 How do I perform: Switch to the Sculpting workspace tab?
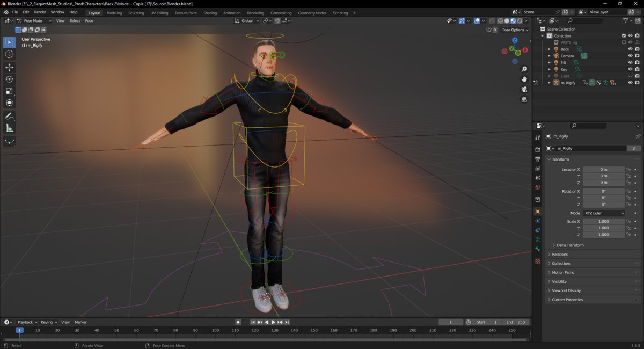point(136,13)
